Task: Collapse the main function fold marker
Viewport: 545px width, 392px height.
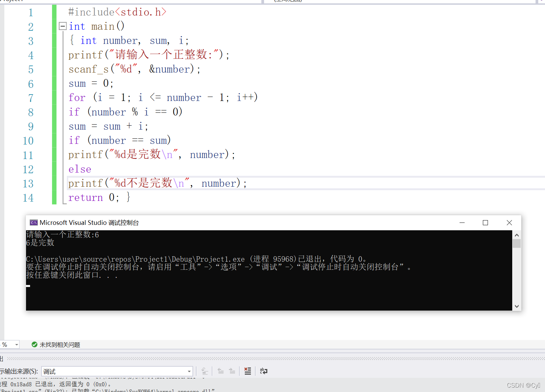Action: 62,26
